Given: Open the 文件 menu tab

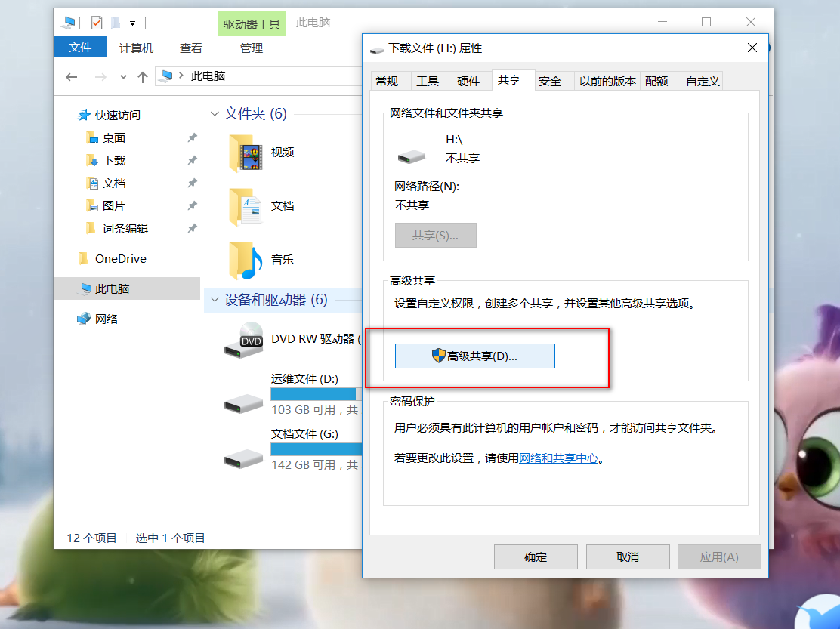Looking at the screenshot, I should (x=80, y=47).
